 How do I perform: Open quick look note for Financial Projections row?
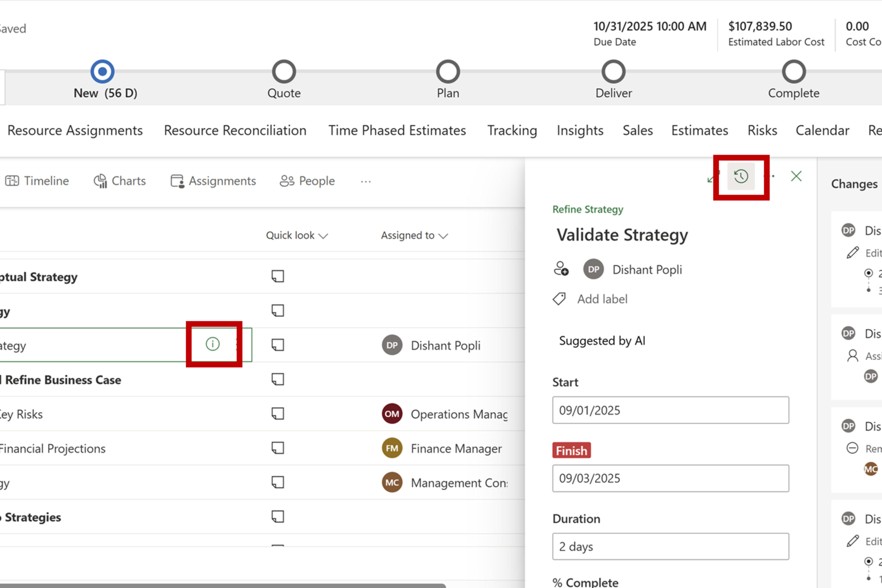click(x=278, y=448)
